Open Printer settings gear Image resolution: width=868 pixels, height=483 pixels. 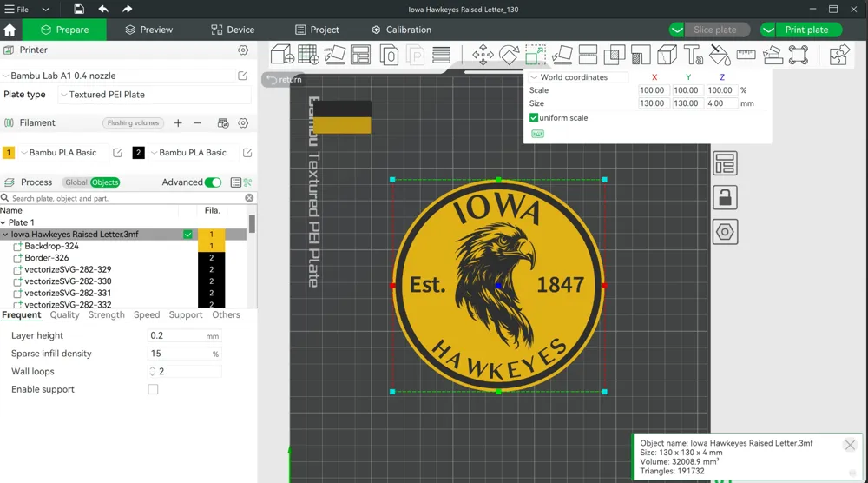(x=243, y=50)
